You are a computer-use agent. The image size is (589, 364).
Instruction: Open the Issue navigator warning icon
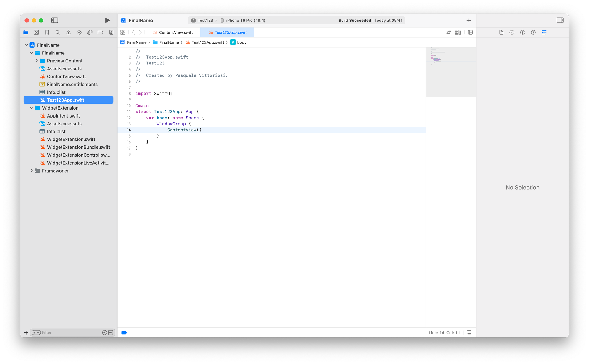[x=68, y=32]
